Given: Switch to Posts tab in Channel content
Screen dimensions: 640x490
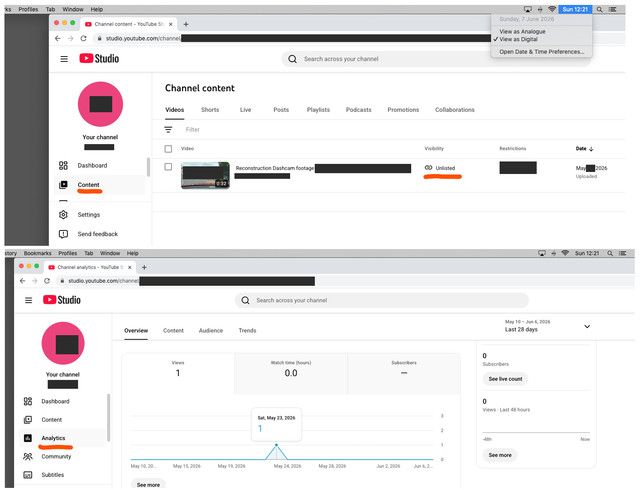Looking at the screenshot, I should 281,110.
